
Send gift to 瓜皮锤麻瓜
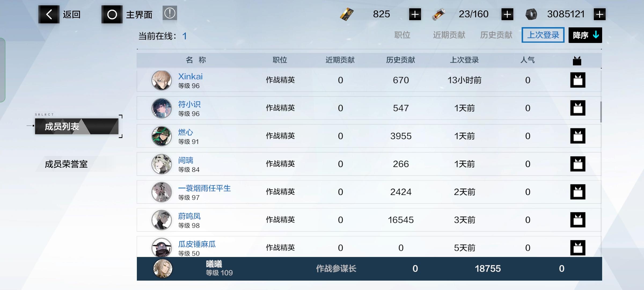(578, 248)
